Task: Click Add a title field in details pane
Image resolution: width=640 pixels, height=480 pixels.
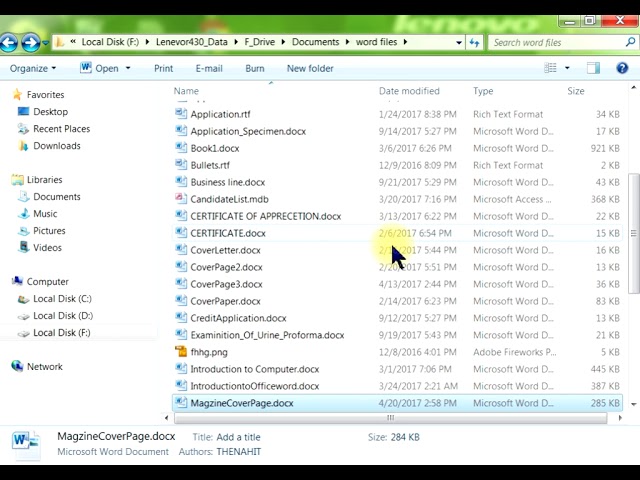Action: coord(238,437)
